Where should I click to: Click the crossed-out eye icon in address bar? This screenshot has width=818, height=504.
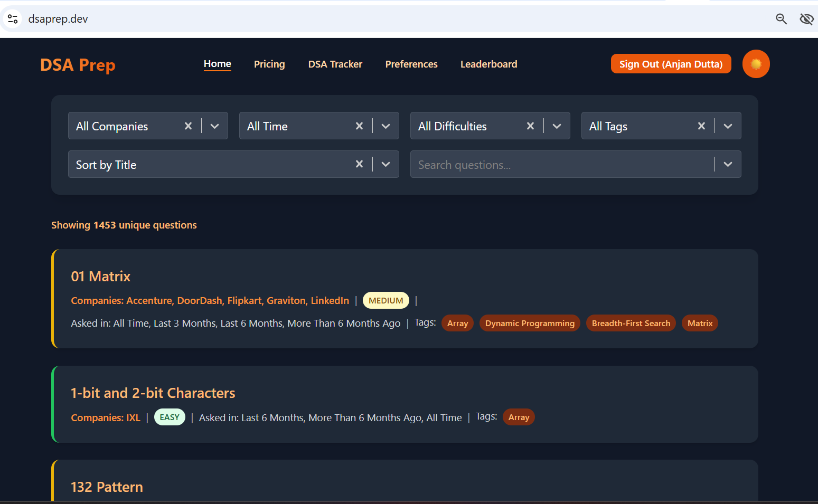(x=806, y=19)
